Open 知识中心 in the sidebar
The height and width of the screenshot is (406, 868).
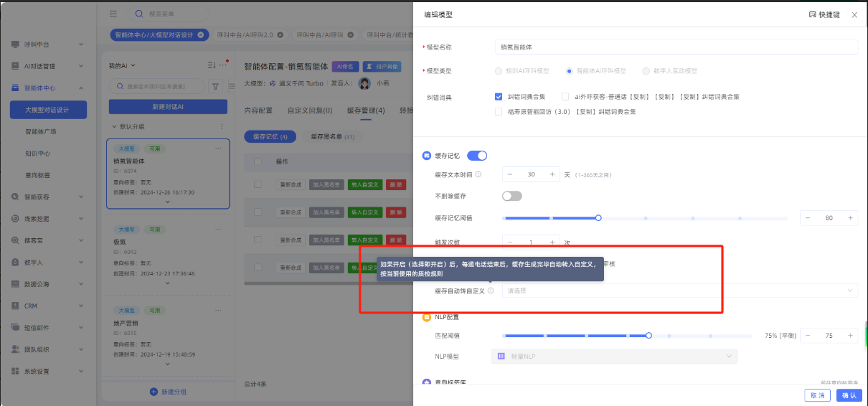tap(37, 154)
